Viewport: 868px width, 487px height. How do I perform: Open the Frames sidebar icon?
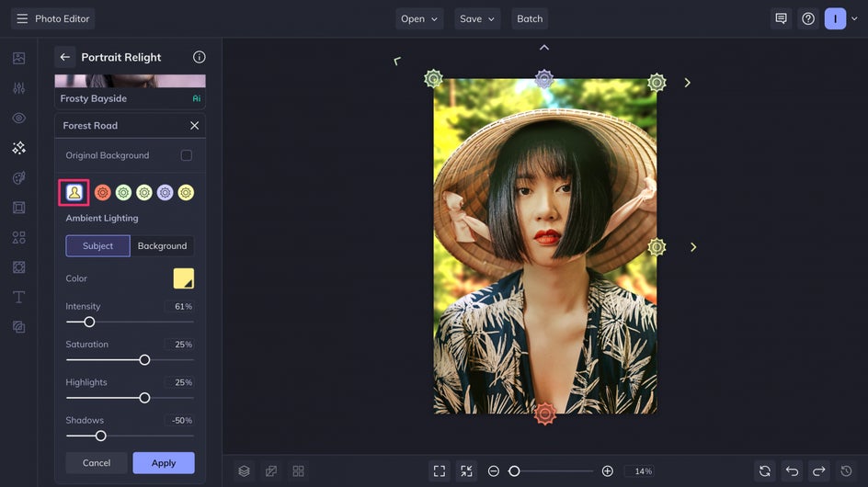pos(18,208)
